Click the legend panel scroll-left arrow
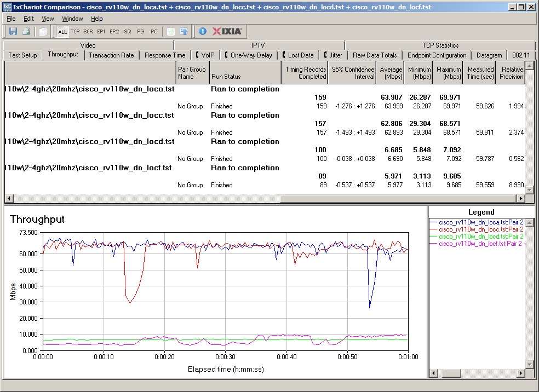 click(x=433, y=373)
